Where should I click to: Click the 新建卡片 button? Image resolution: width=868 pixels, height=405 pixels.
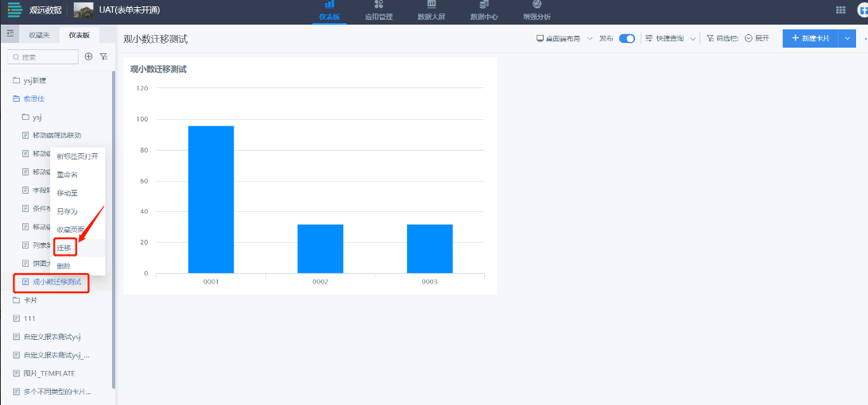tap(809, 38)
